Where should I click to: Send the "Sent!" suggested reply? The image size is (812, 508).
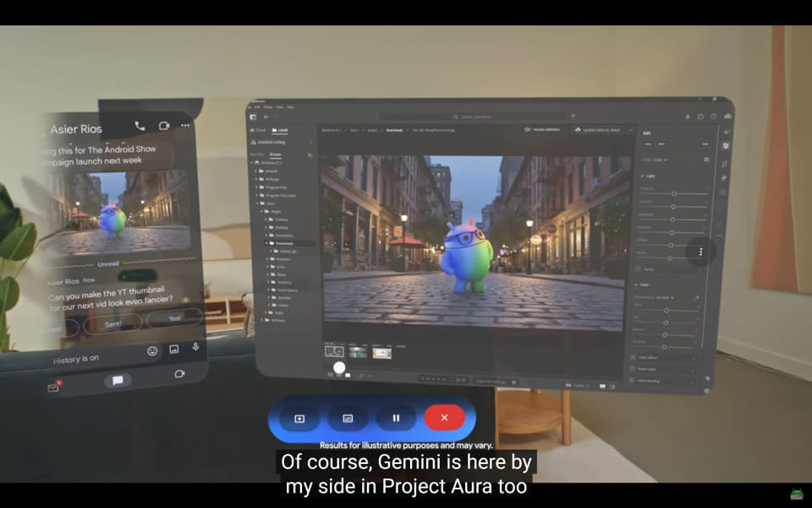[x=112, y=324]
